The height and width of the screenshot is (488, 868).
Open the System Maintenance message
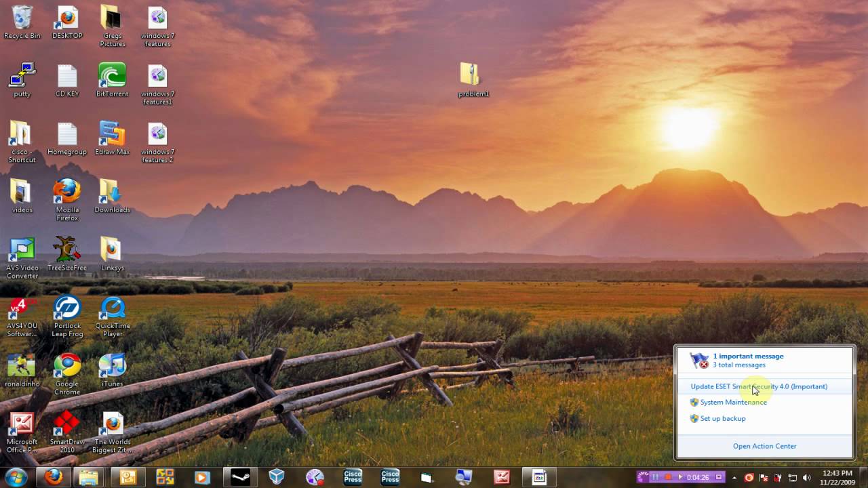click(x=733, y=402)
